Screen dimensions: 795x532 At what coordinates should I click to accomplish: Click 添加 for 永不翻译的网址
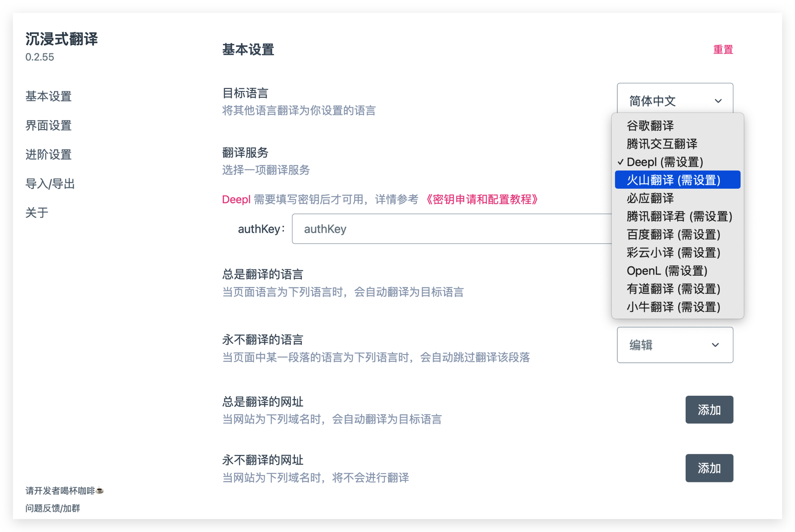pos(709,468)
